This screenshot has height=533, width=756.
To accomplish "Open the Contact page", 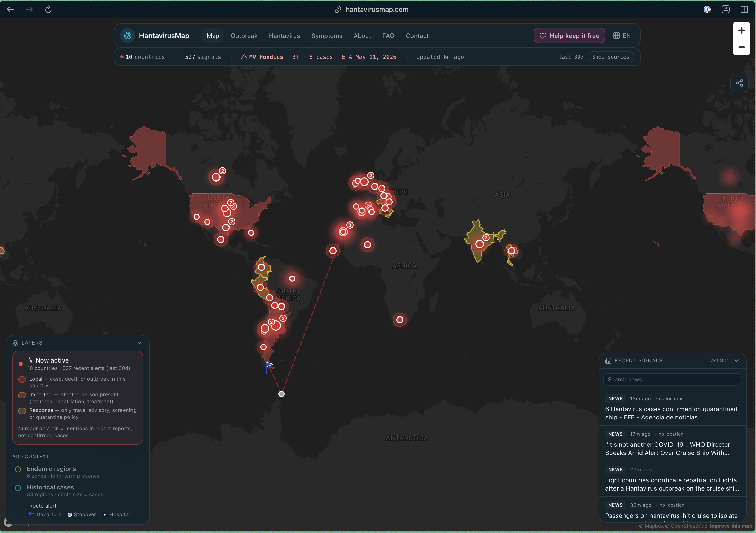I will pos(417,36).
